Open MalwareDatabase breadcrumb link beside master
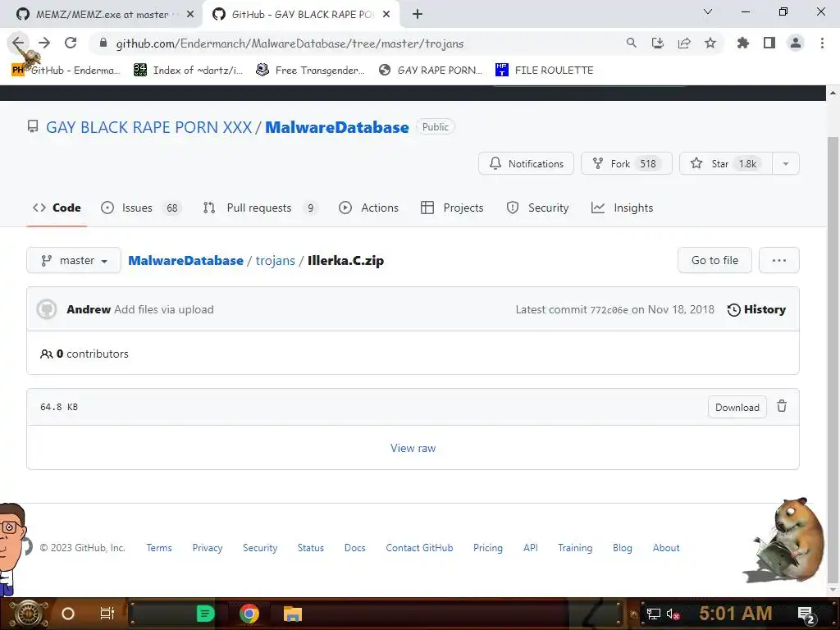 (x=186, y=260)
